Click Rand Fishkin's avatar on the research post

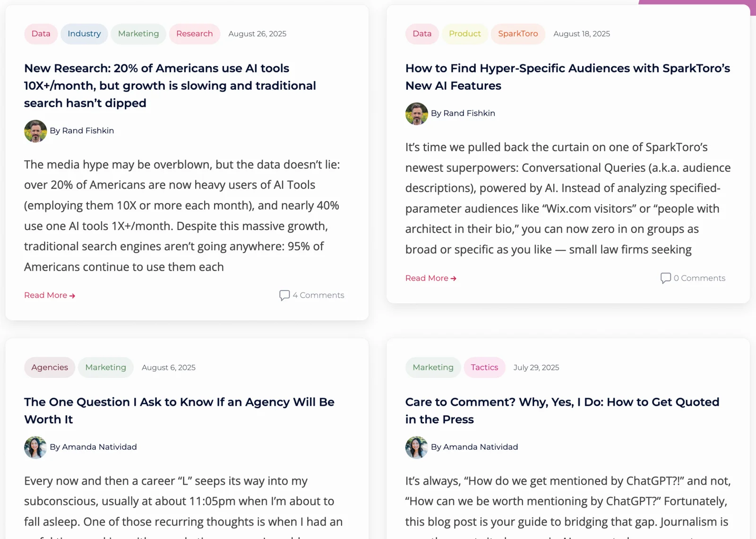[x=35, y=131]
